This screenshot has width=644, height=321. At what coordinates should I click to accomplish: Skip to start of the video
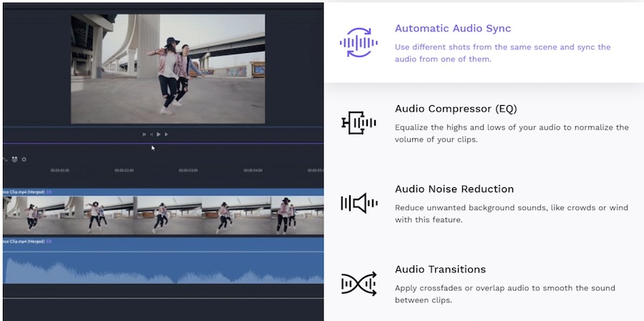click(x=144, y=134)
